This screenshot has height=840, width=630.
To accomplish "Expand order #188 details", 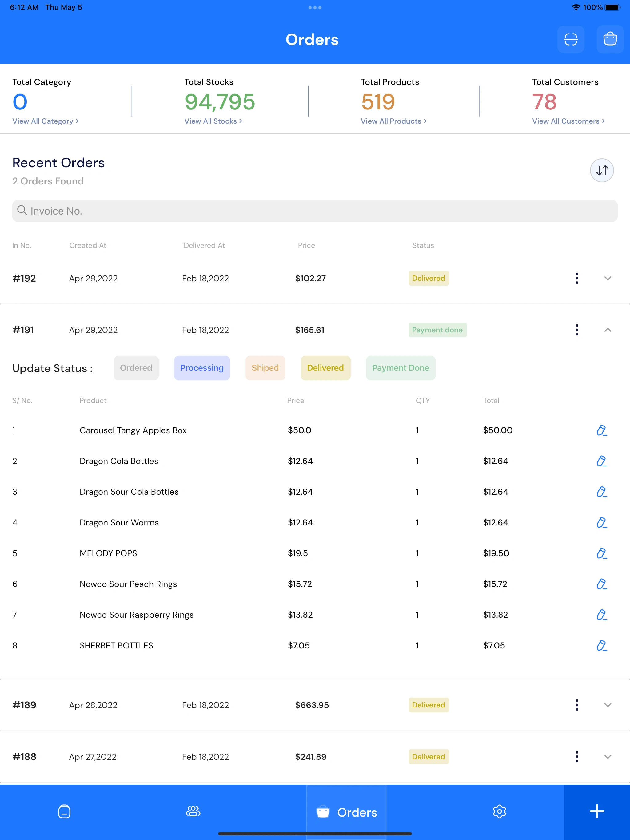I will [x=607, y=757].
